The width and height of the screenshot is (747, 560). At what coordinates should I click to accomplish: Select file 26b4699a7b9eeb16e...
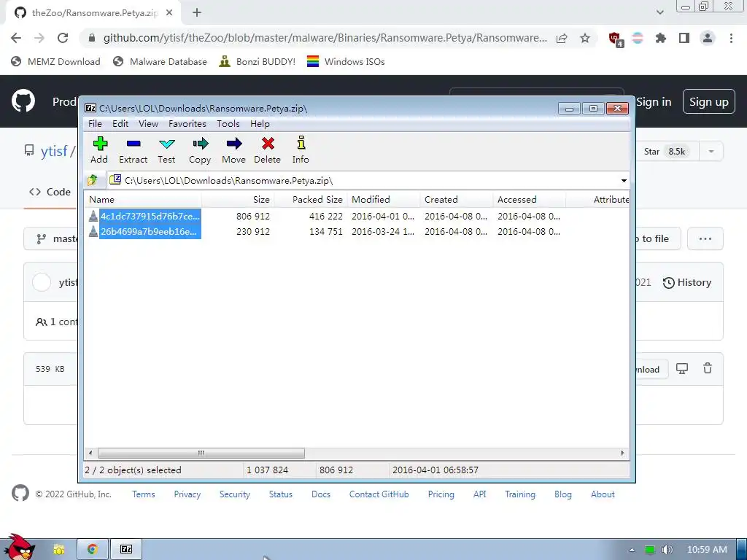pos(145,231)
